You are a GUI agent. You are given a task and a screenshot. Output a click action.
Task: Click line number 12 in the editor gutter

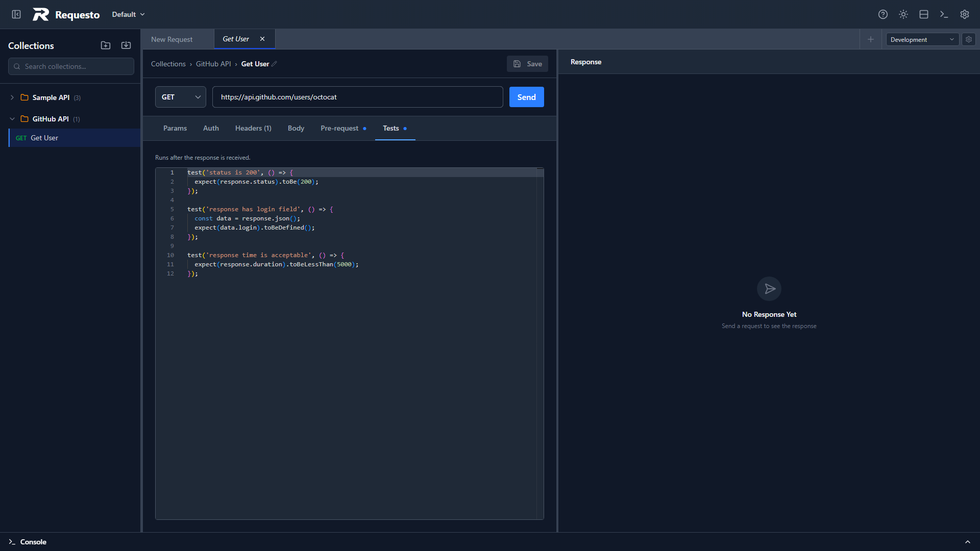pos(170,273)
